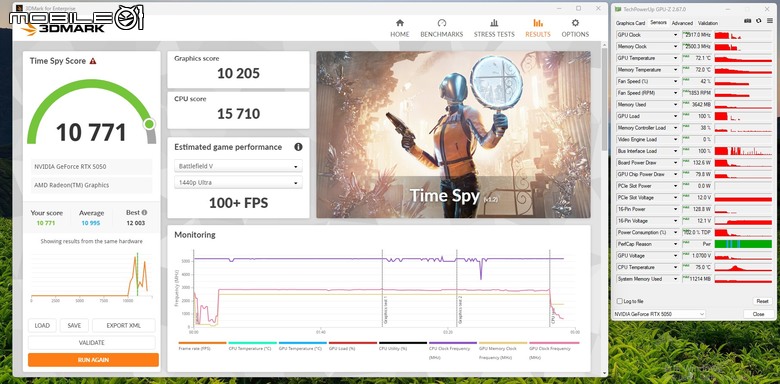Toggle the GPU Load (%) legend item

[353, 346]
